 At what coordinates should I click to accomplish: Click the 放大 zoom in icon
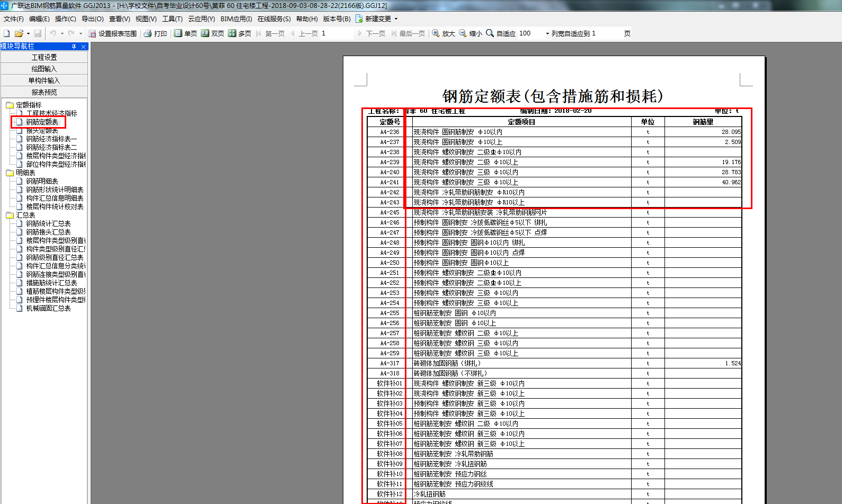[436, 33]
